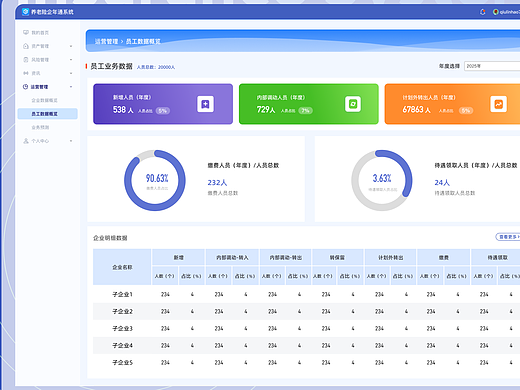This screenshot has height=390, width=520.
Task: Click the 企业明细数据 section title
Action: 110,238
